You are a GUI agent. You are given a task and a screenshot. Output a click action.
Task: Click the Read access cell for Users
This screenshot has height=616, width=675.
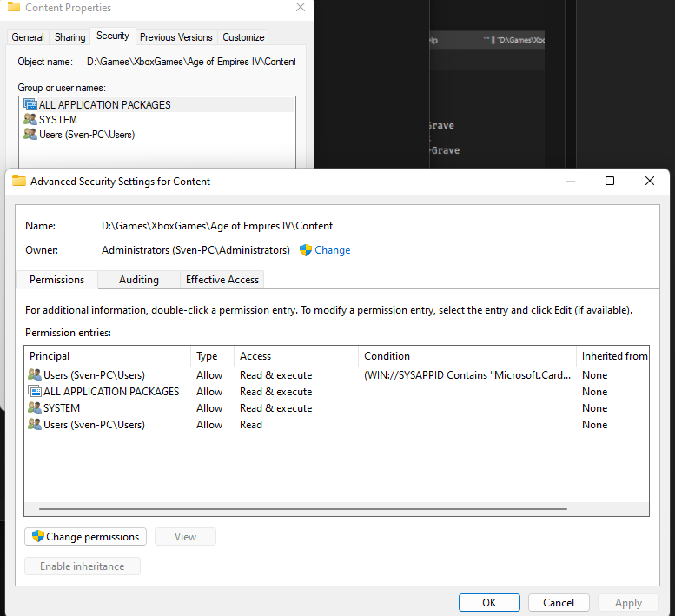click(x=251, y=425)
